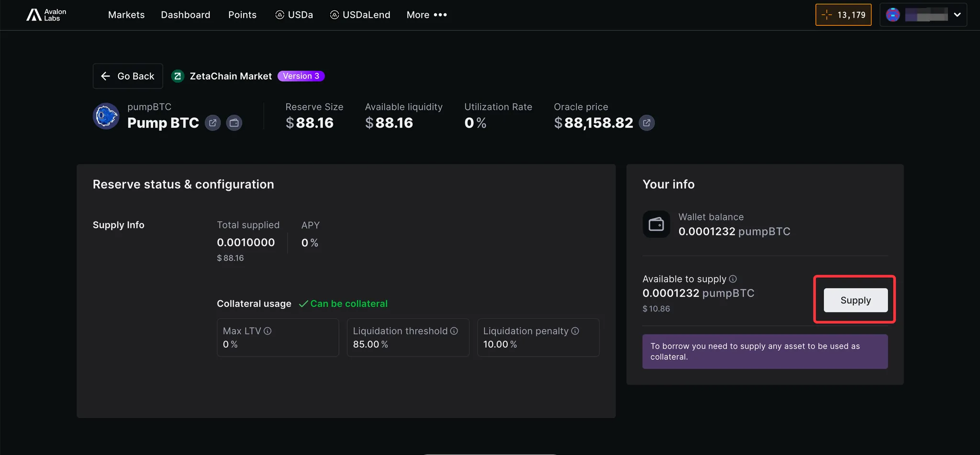
Task: Click the Avalon Labs logo
Action: [46, 15]
